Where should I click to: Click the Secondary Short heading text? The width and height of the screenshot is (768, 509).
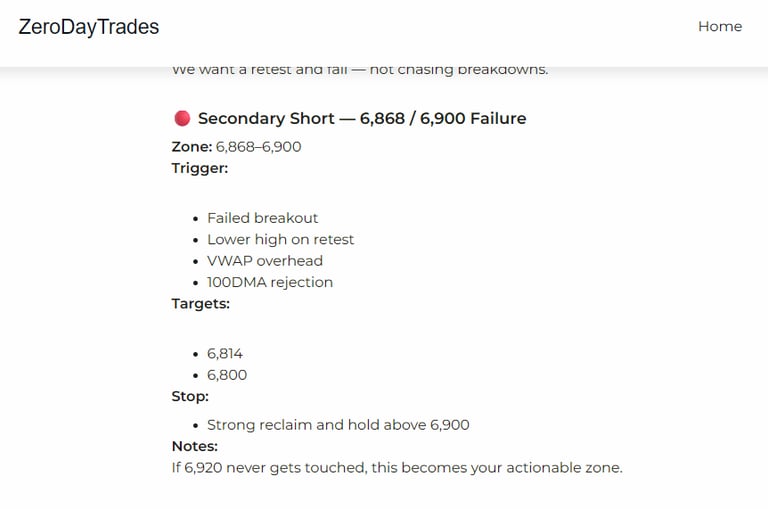click(x=361, y=119)
